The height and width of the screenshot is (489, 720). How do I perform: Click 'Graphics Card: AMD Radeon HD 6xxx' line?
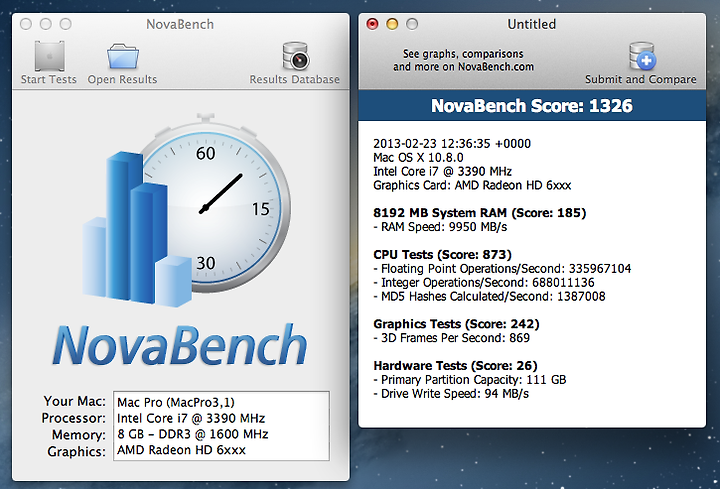click(x=472, y=185)
